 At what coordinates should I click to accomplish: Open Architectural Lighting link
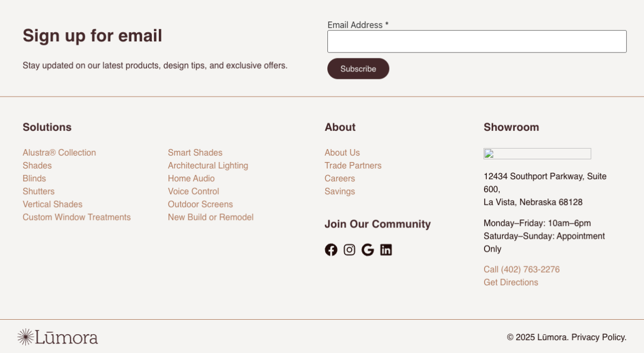(208, 166)
